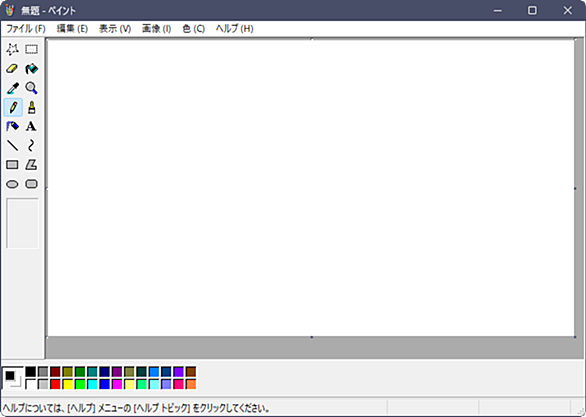The width and height of the screenshot is (586, 417).
Task: Pick the periwinkle lavender-blue swatch
Action: pyautogui.click(x=166, y=384)
